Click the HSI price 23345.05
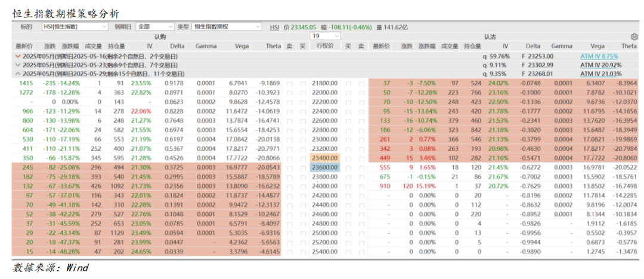Image resolution: width=644 pixels, height=279 pixels. 304,27
